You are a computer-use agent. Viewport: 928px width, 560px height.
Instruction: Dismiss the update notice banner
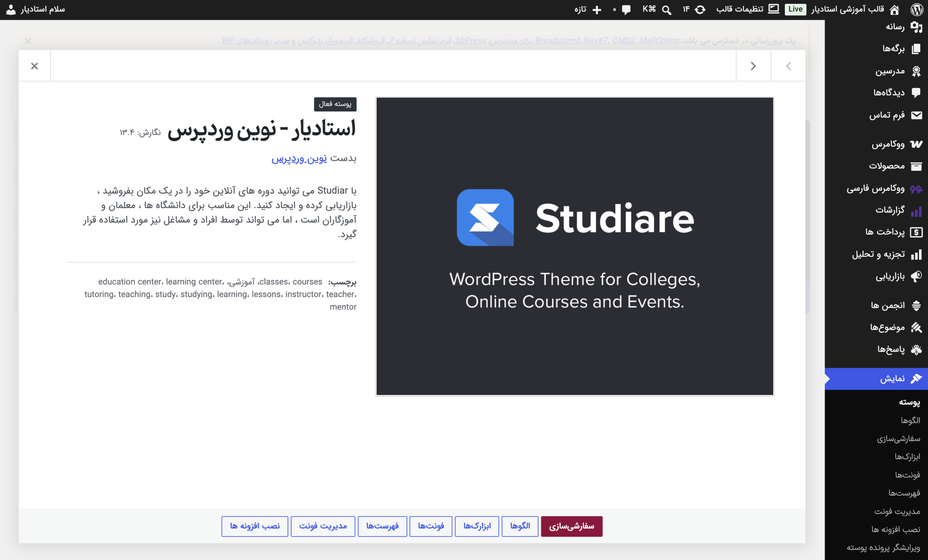pyautogui.click(x=28, y=41)
